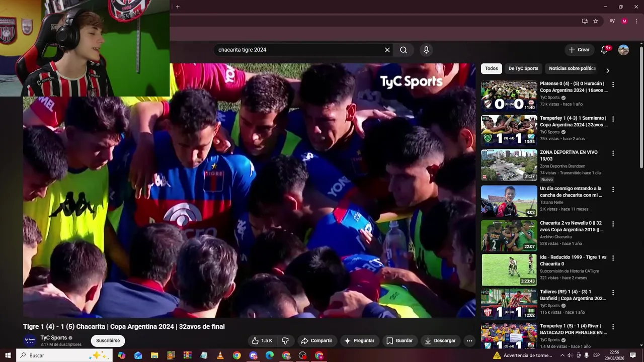Open WinRAR from the taskbar
Screen dimensions: 644x362
click(x=187, y=355)
